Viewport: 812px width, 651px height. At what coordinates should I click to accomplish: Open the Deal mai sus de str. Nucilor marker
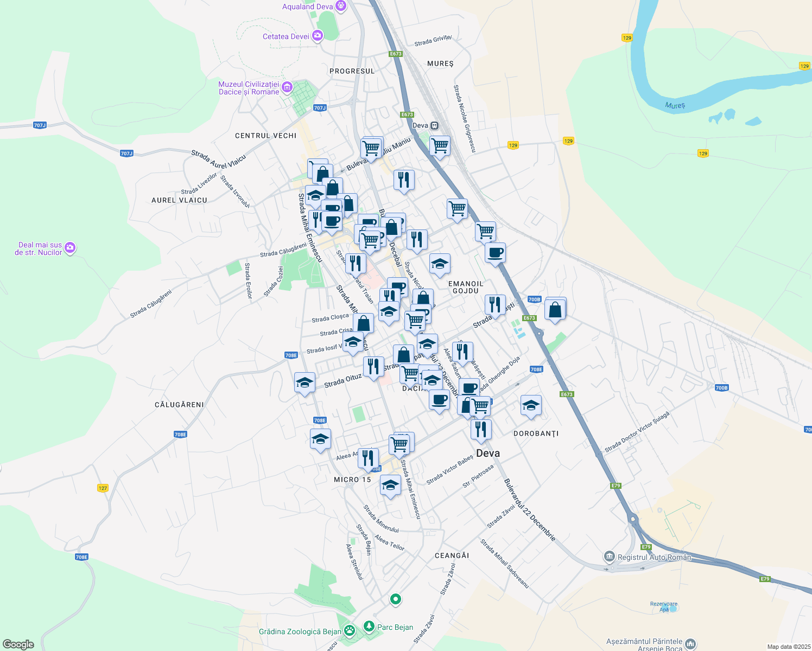tap(69, 247)
